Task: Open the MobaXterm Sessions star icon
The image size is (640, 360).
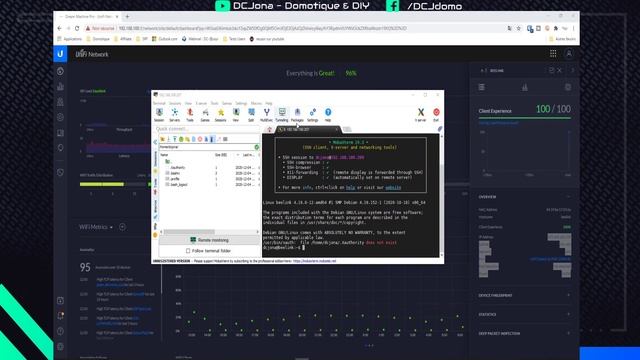Action: coord(220,115)
